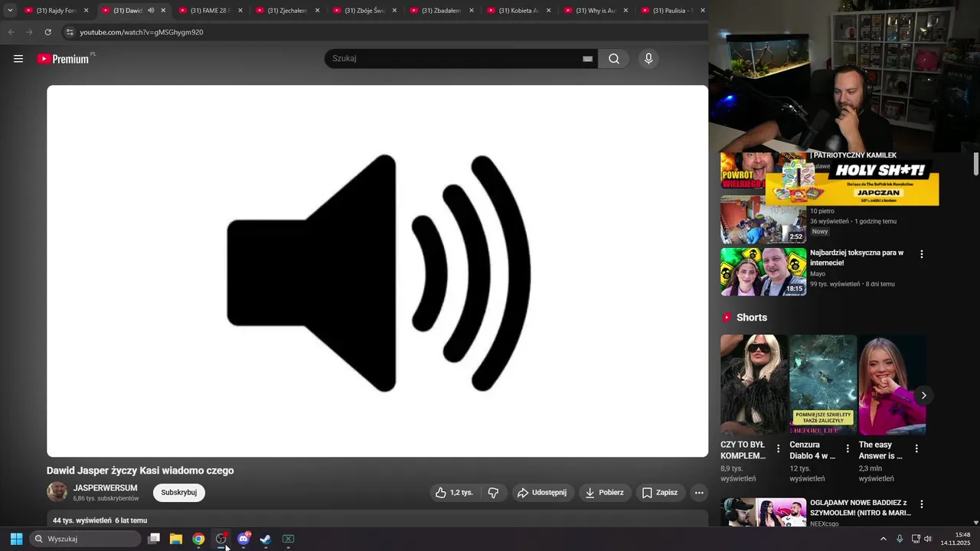Open short CZY TO BYŁ KOMPLEM thumbnail
The image size is (980, 551).
point(754,385)
